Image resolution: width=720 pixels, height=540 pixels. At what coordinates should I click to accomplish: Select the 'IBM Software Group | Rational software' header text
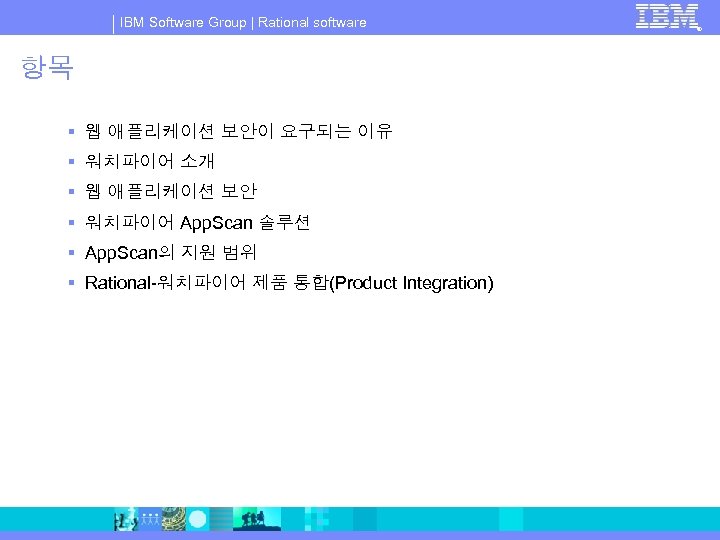[243, 22]
